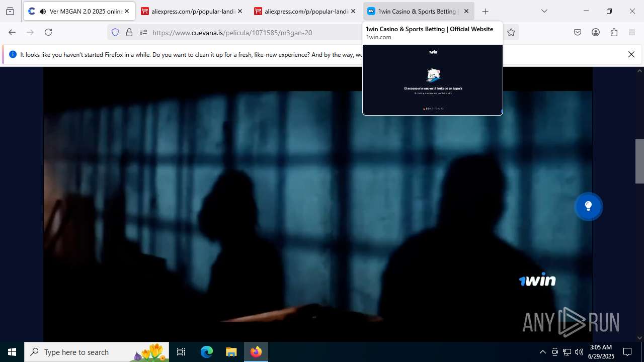Image resolution: width=644 pixels, height=362 pixels.
Task: Switch to the Ver M3GAN 2.0 2025 tab
Action: 78,11
